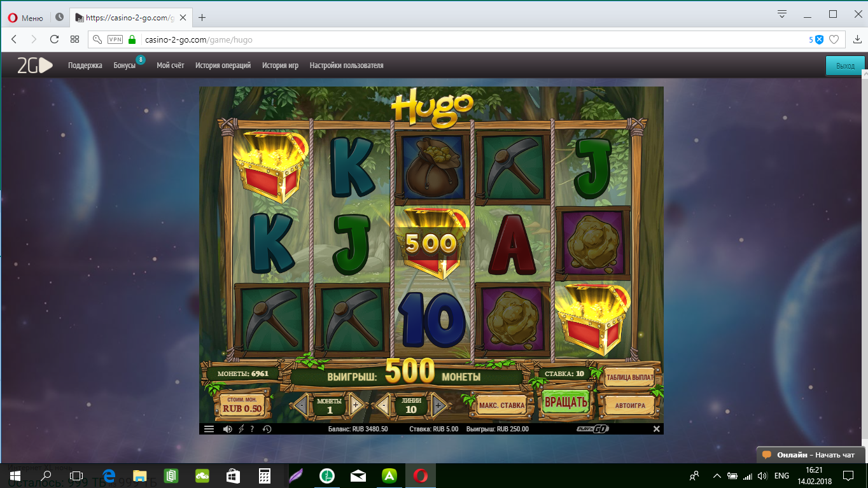Spin reels with the Вращать button
Viewport: 868px width, 488px height.
pos(566,403)
